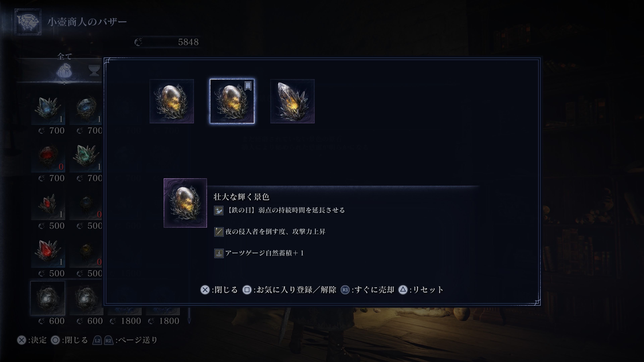Click the favorite bookmark flag on the relic
Image resolution: width=644 pixels, height=362 pixels.
(248, 86)
